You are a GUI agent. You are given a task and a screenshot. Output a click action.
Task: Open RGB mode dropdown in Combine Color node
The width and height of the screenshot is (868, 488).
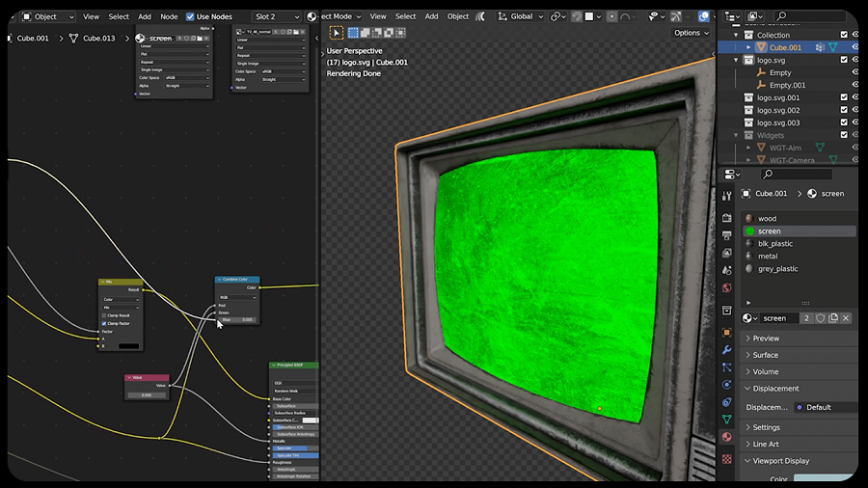tap(237, 298)
